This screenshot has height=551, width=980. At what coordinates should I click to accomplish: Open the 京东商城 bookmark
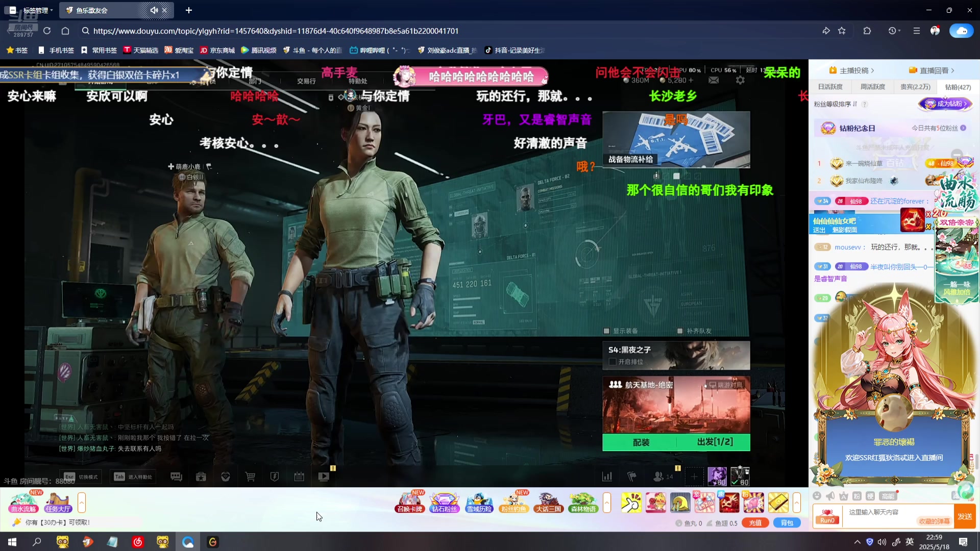[x=217, y=50]
